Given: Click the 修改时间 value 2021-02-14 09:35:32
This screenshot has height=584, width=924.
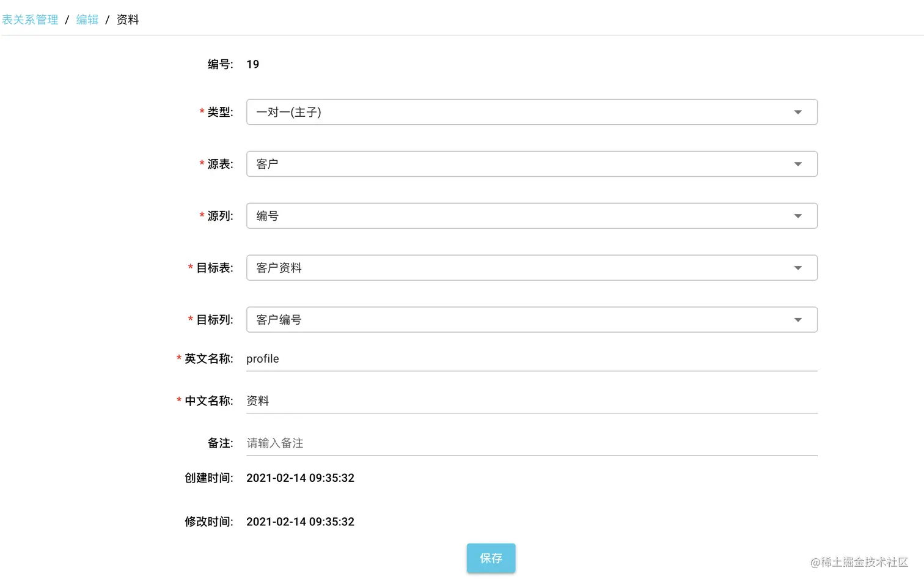Looking at the screenshot, I should tap(300, 522).
